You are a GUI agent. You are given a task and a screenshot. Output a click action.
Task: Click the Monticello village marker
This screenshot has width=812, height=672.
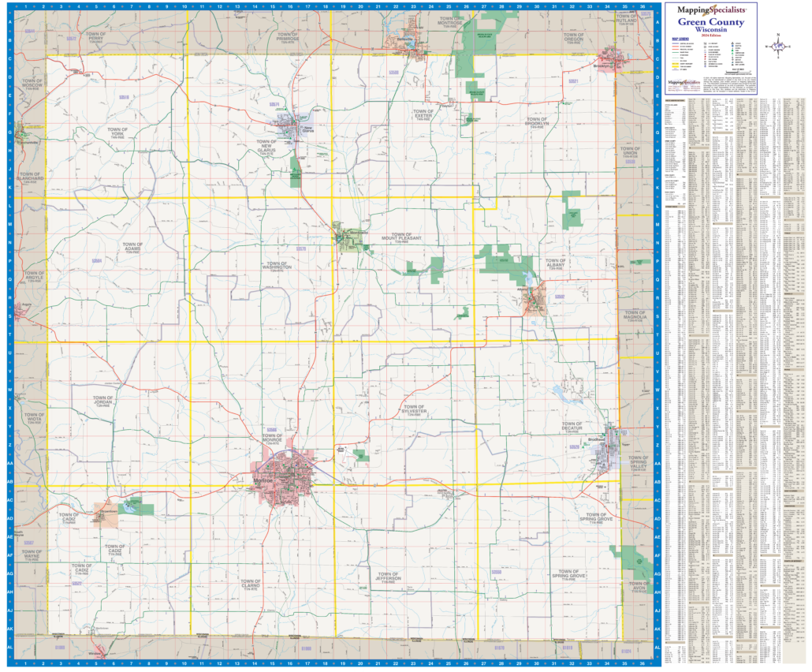(348, 237)
